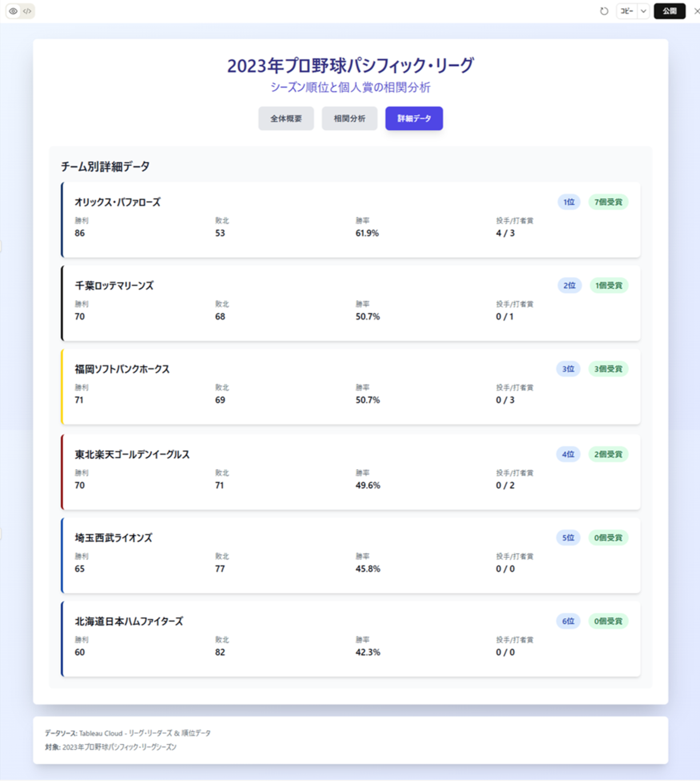Open the 北海道日本ハムファイターズ card

tap(350, 638)
